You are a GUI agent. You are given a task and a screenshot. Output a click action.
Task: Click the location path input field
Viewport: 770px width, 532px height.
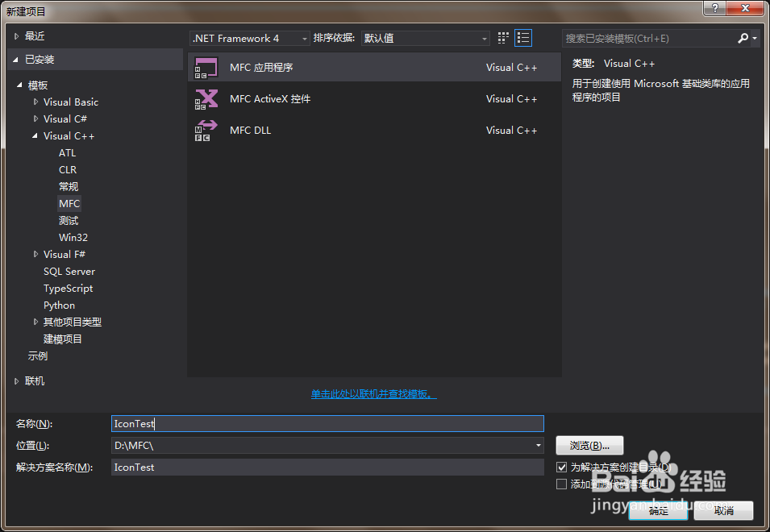click(327, 446)
